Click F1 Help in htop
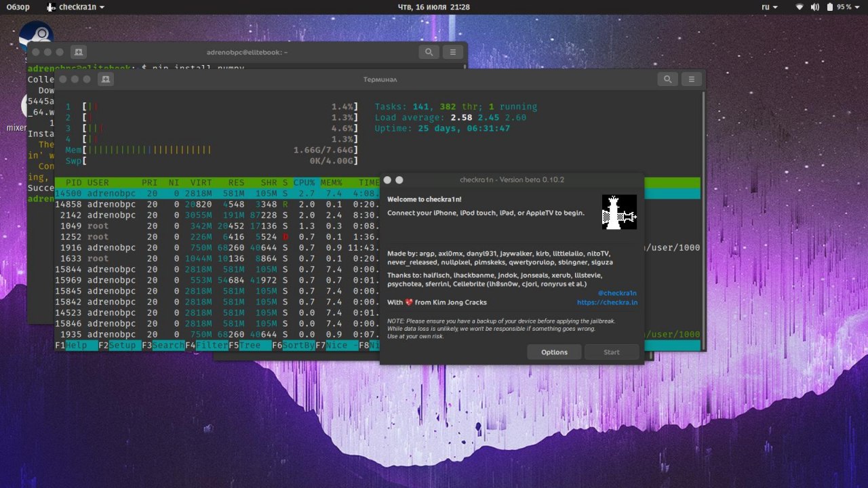868x488 pixels. click(76, 345)
